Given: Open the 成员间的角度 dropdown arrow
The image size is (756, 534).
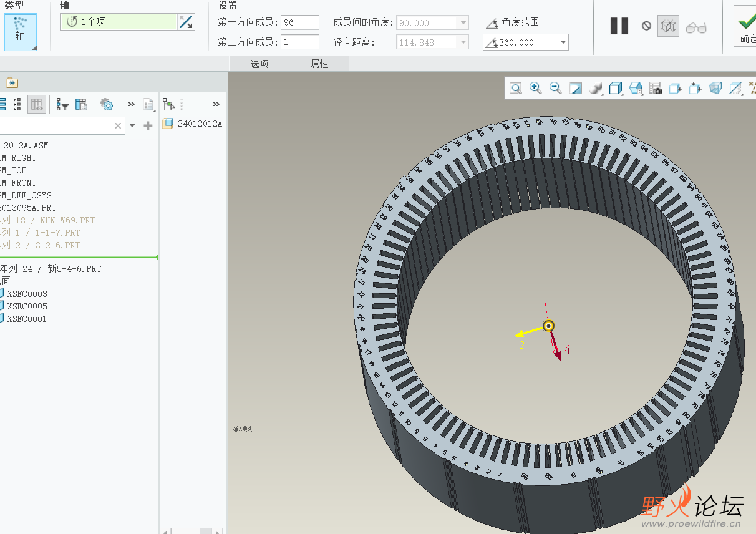Looking at the screenshot, I should coord(463,23).
